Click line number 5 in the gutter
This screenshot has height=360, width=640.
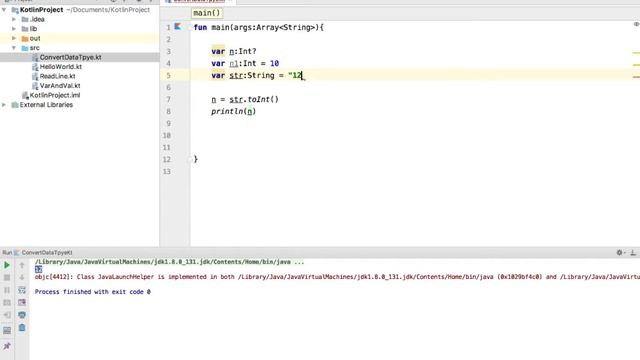pyautogui.click(x=169, y=76)
